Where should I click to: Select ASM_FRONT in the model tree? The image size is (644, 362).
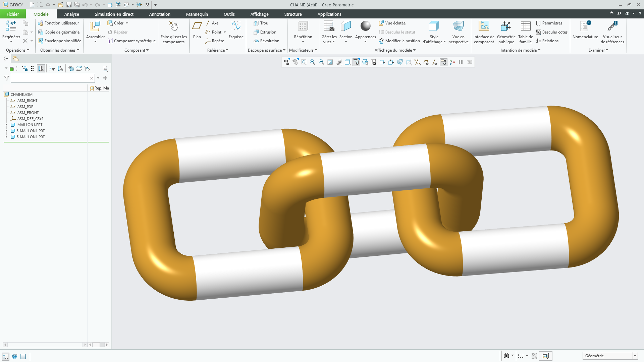click(x=28, y=113)
